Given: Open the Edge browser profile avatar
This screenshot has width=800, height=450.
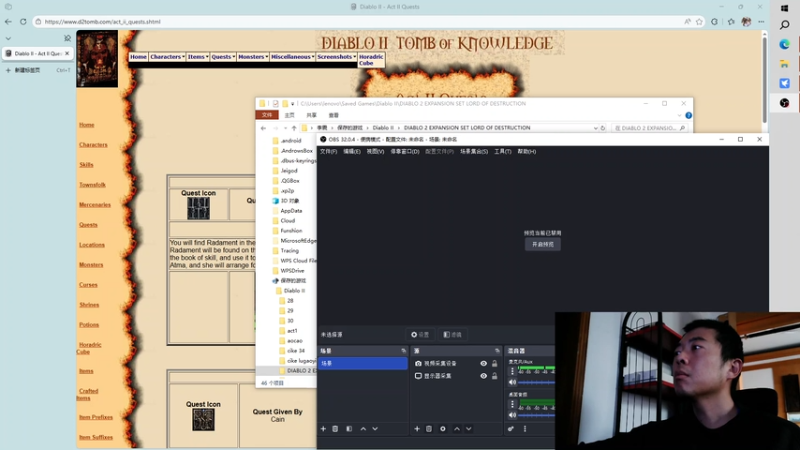Looking at the screenshot, I should click(x=746, y=21).
